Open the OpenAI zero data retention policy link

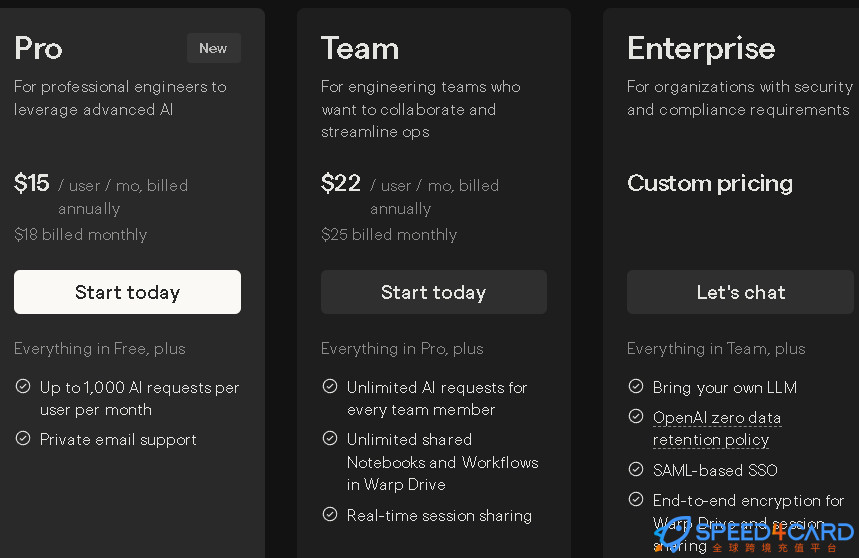click(717, 429)
